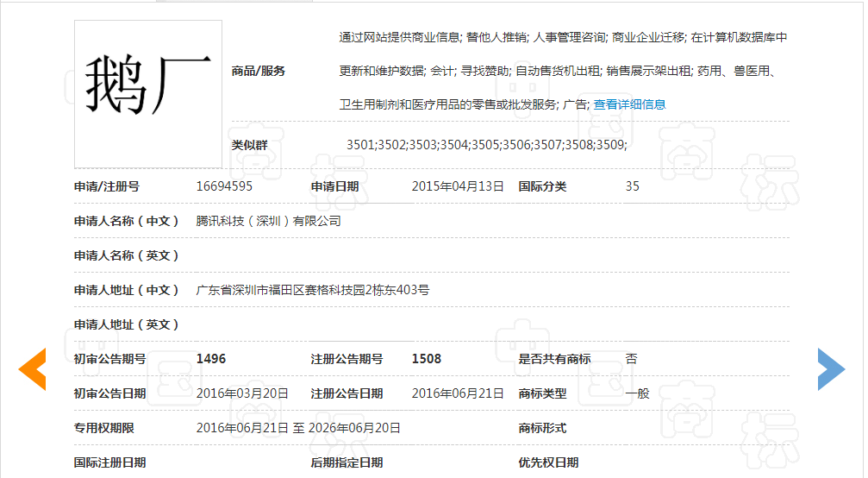This screenshot has width=868, height=478.
Task: Click the similar group codes 3501;3502 list
Action: coord(486,145)
